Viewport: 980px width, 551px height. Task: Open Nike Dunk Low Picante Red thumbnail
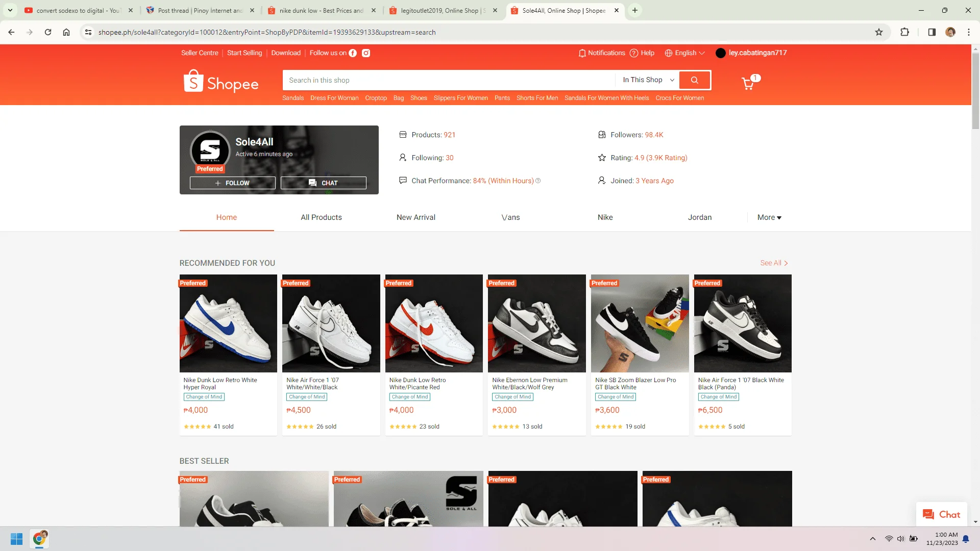(434, 323)
